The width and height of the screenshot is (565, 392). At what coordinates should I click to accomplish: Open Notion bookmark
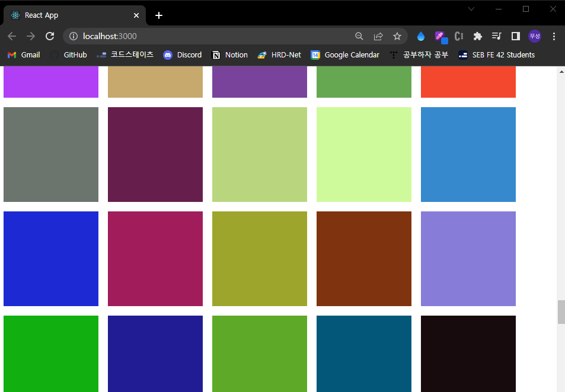[x=230, y=54]
